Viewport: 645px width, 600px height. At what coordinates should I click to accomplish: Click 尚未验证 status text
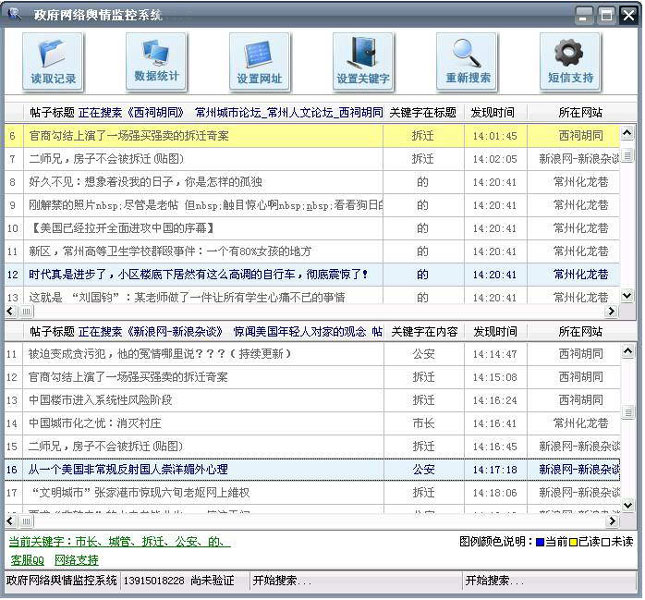[212, 581]
